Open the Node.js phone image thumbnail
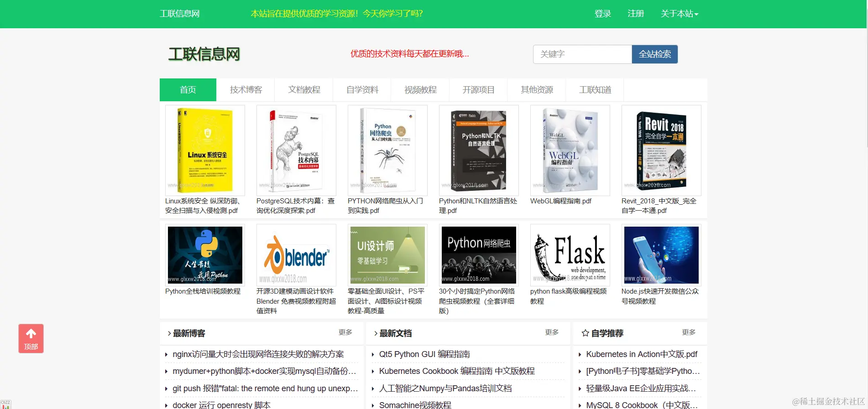 661,255
